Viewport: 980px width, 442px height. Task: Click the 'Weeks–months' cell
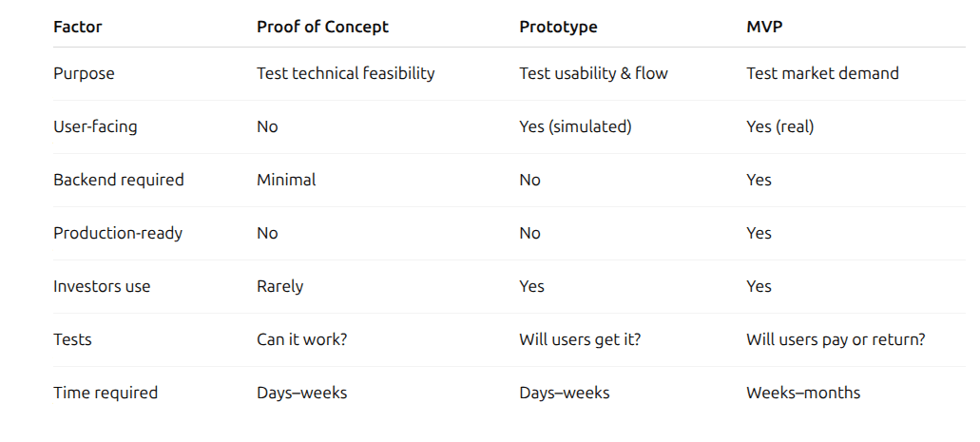[803, 393]
